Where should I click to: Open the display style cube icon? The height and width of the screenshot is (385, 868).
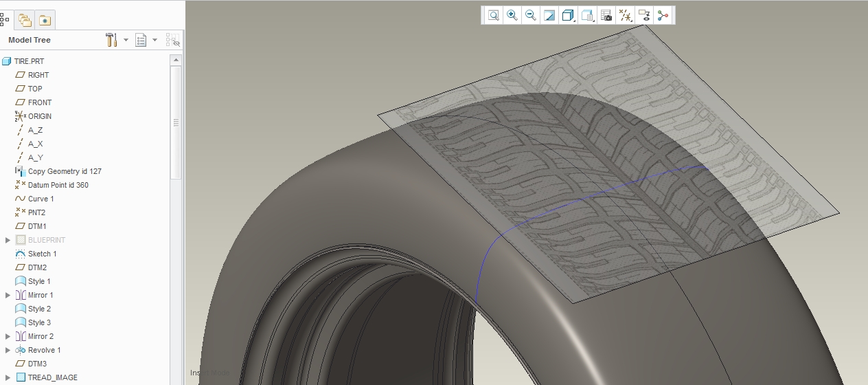(568, 15)
